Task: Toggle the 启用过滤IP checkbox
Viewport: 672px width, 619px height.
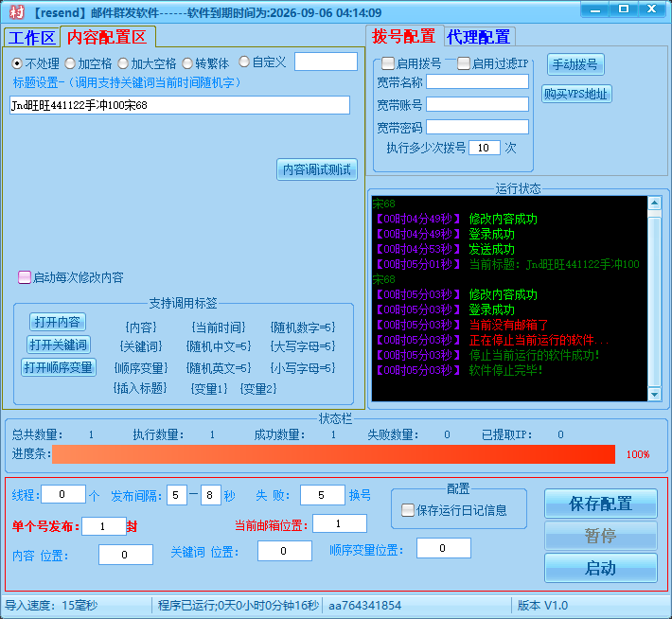Action: (464, 63)
